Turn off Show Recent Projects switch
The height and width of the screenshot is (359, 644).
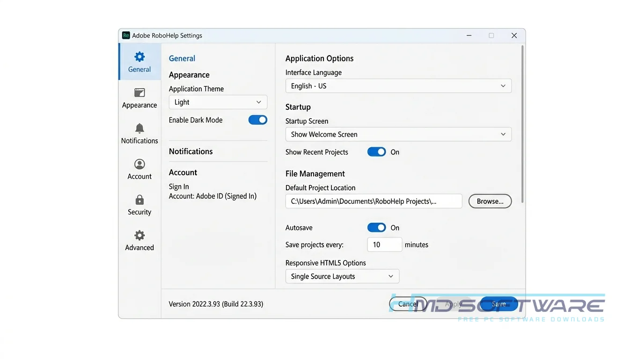pyautogui.click(x=377, y=152)
